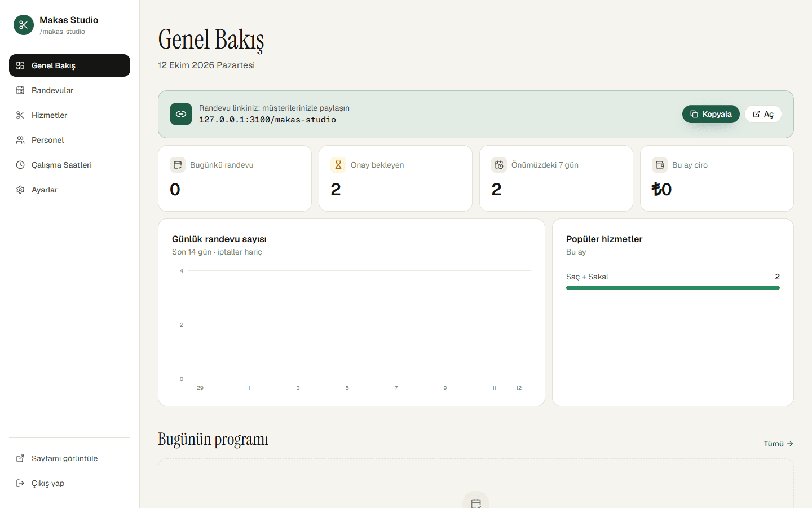
Task: Select Personel in the sidebar
Action: pos(69,140)
